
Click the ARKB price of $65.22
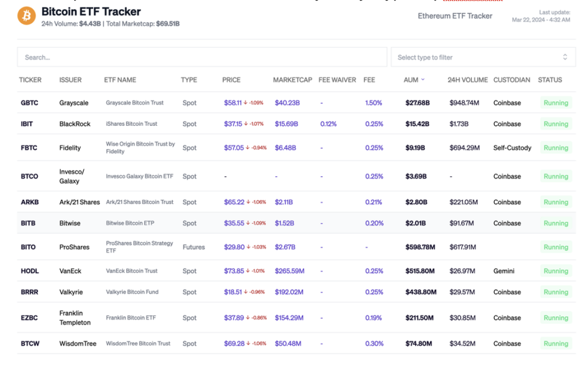pyautogui.click(x=233, y=202)
